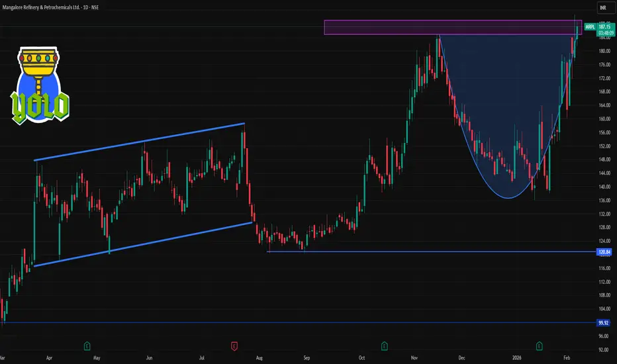Click the 2026 label on the time axis
617x364 pixels.
click(x=516, y=358)
